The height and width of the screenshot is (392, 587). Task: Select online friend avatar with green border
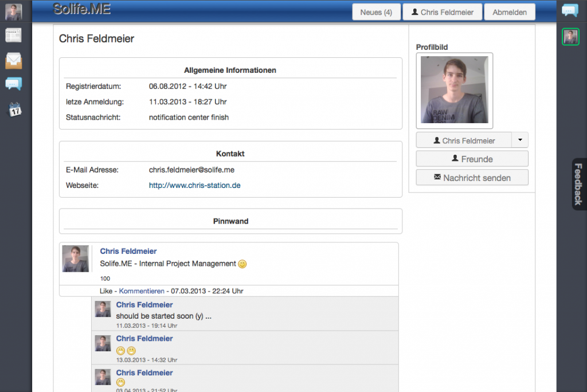point(570,37)
